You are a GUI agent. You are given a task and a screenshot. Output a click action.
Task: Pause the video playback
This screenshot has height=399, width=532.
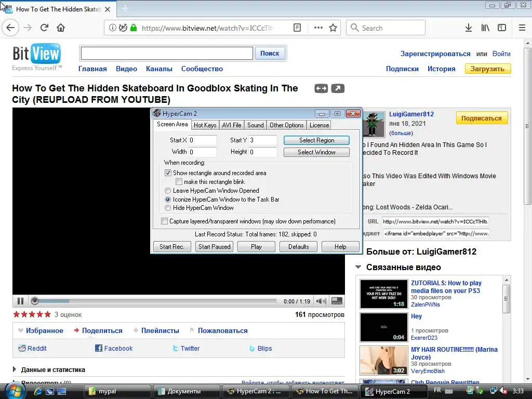pos(20,301)
